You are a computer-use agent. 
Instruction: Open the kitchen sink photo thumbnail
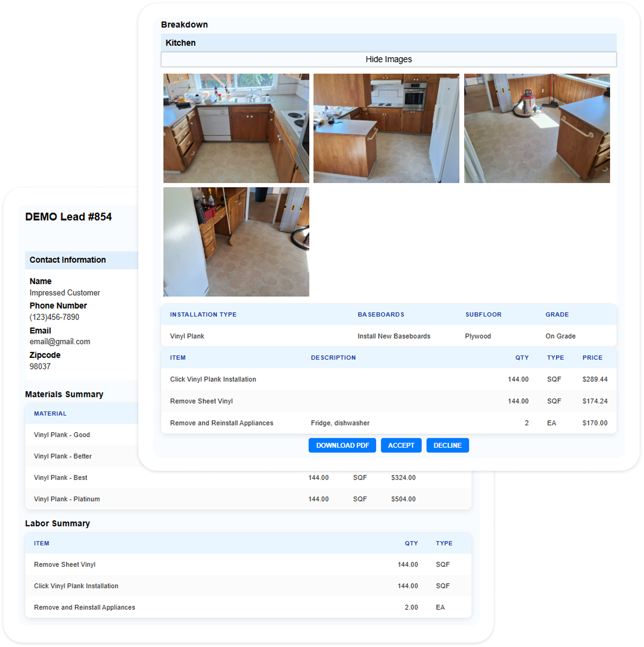click(235, 127)
